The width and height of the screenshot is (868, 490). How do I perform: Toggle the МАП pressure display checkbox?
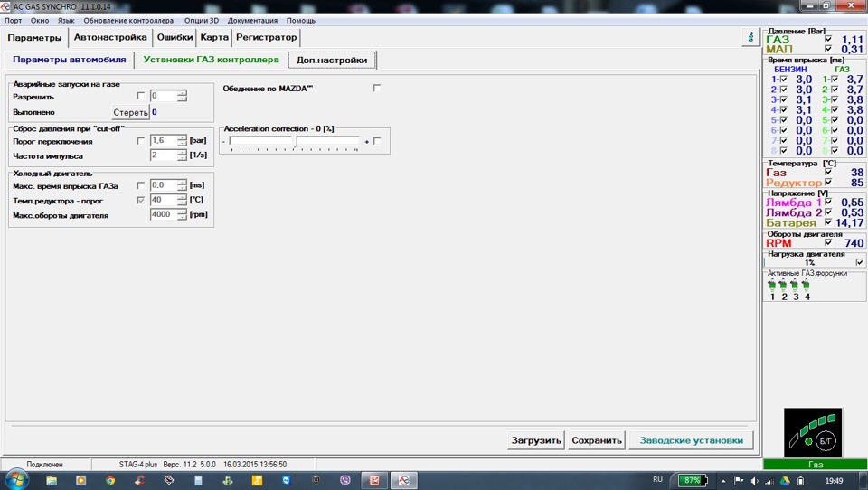[x=828, y=49]
